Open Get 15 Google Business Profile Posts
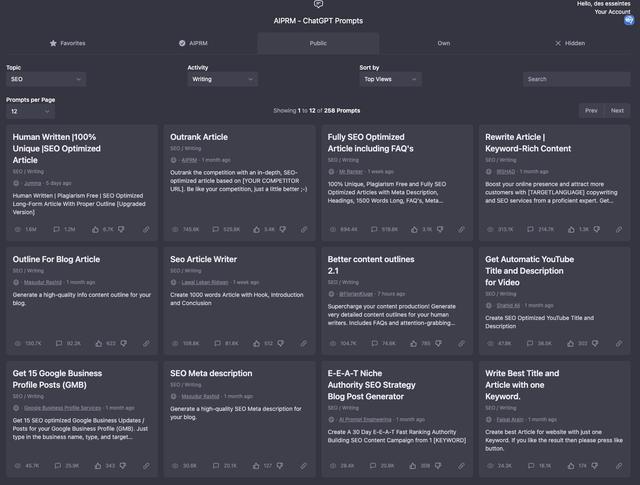This screenshot has width=640, height=485. point(57,379)
